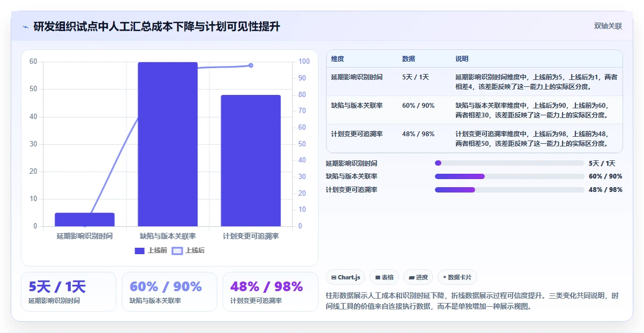Click the explanation mentioning 两者相差50
Viewport: 644px width, 333px height.
coord(532,139)
